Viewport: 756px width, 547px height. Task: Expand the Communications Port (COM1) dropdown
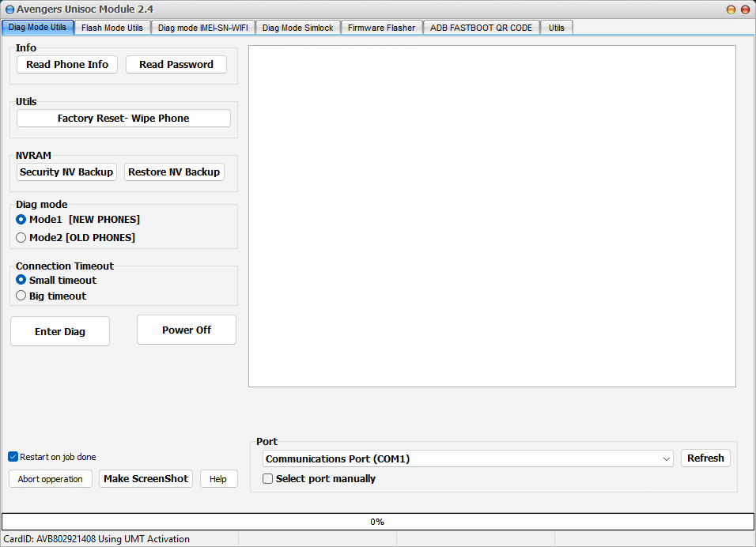click(468, 458)
